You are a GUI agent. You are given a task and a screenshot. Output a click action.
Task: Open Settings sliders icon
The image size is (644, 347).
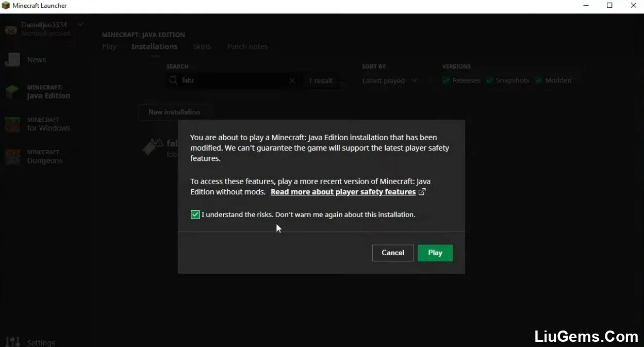pyautogui.click(x=12, y=342)
